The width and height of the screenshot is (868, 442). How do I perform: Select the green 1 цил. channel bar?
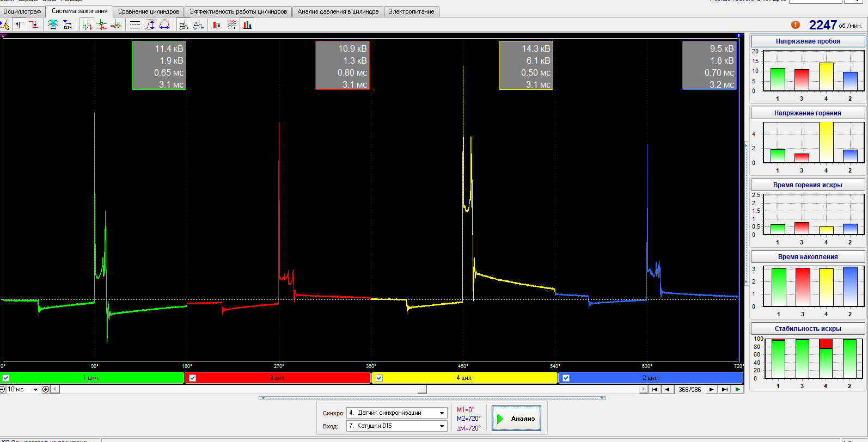(x=93, y=378)
